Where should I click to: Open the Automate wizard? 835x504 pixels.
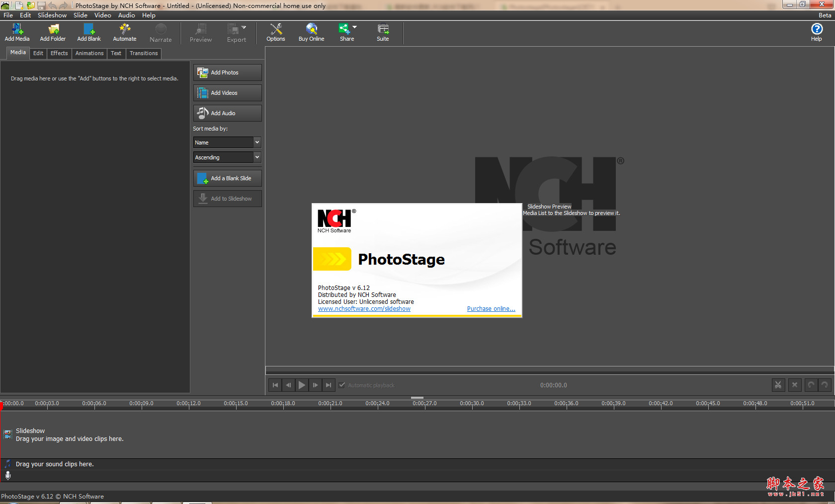(x=124, y=33)
